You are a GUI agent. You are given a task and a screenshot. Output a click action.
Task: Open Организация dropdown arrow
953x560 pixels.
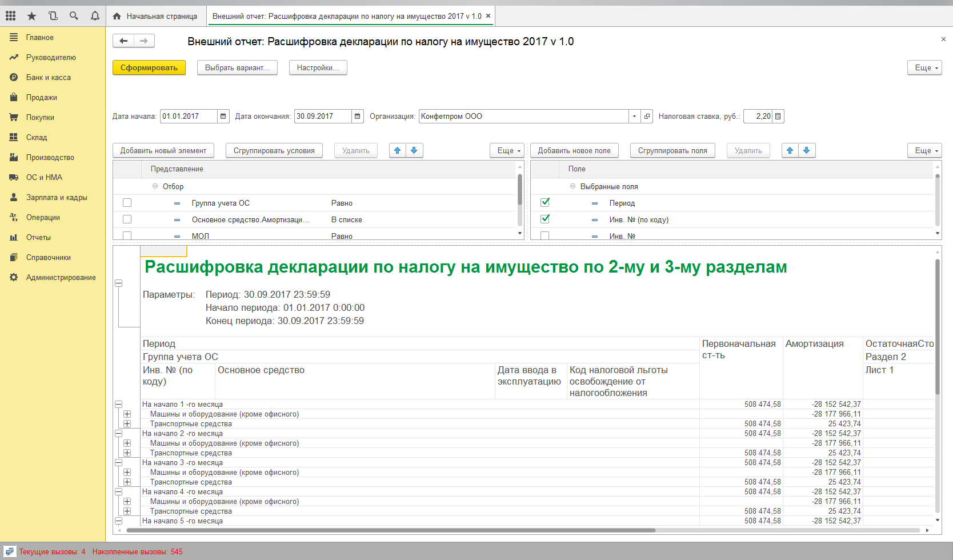point(634,116)
